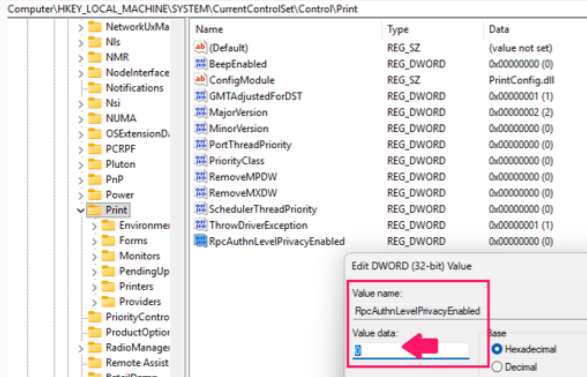Select the NodeInterfaces tree key
This screenshot has width=587, height=377.
(x=137, y=72)
